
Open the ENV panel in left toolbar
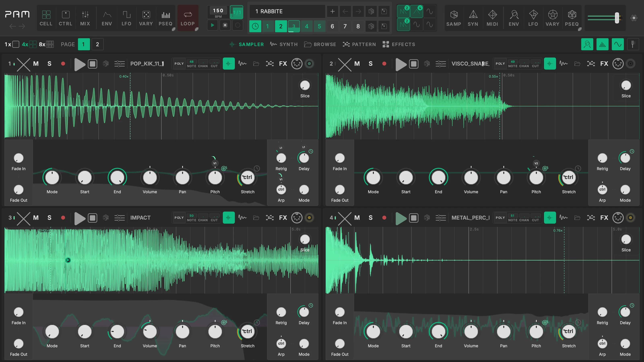[107, 18]
